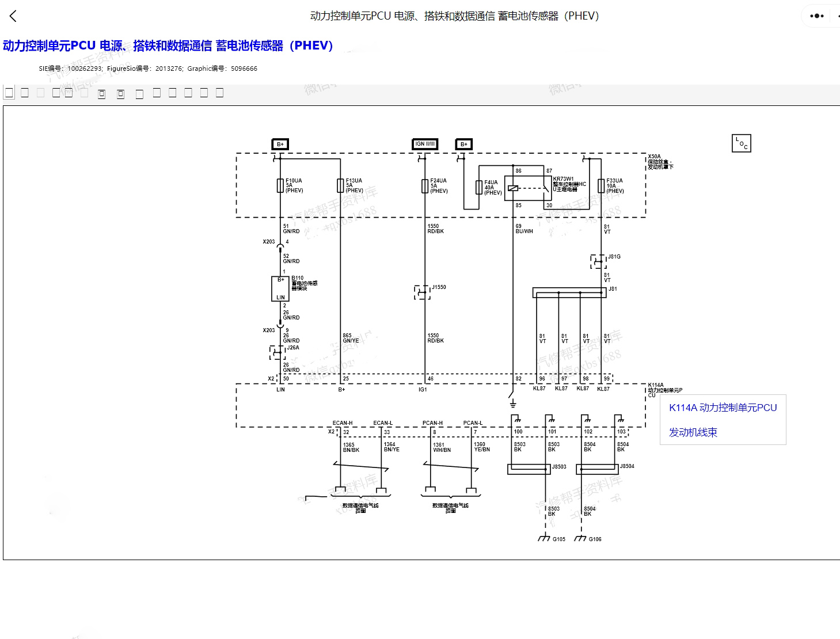Click the B+ symbol above fuse F10UA
The image size is (840, 639).
point(280,144)
